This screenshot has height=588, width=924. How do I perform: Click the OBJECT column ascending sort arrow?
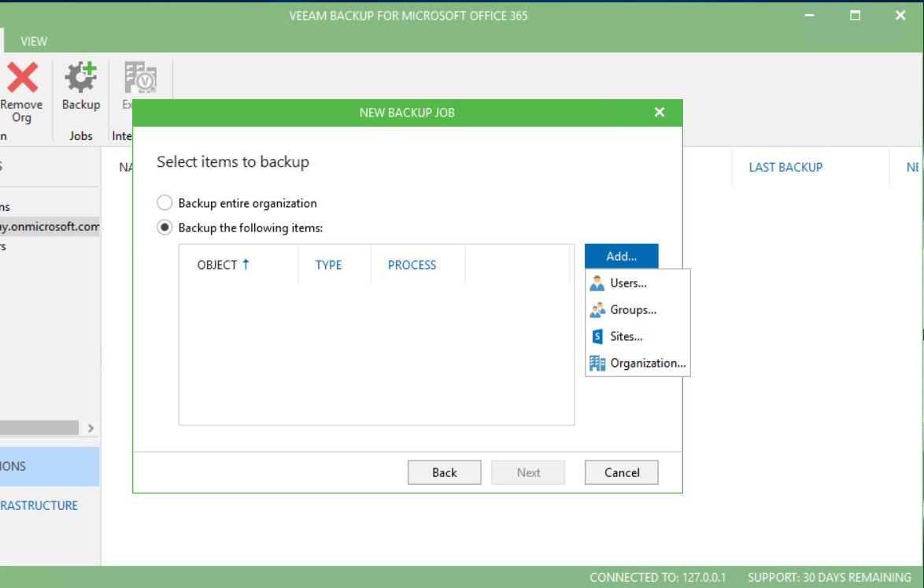246,264
